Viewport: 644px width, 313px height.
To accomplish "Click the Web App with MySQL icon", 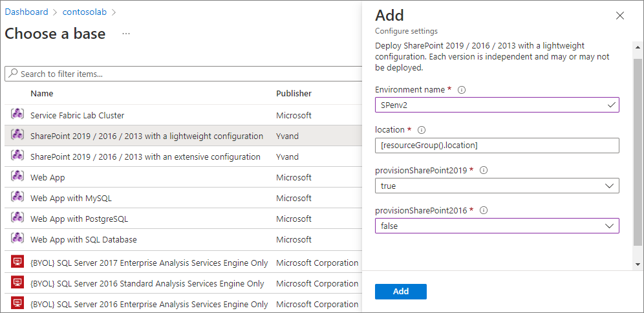I will 17,198.
